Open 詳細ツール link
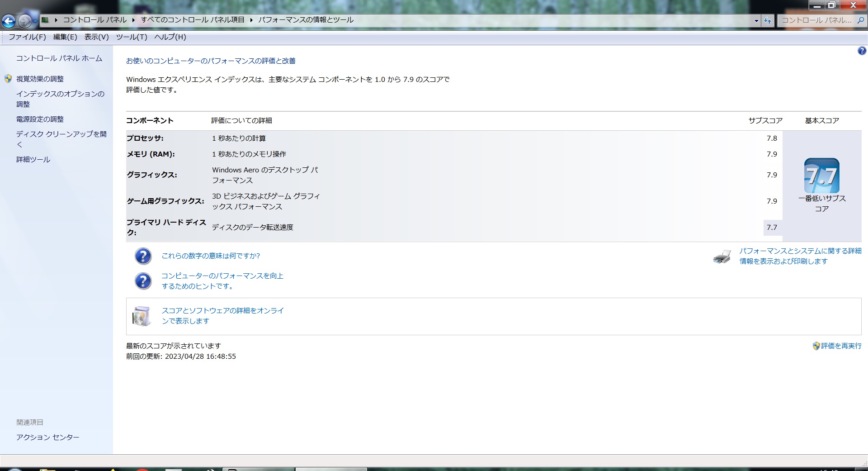Viewport: 868px width, 471px height. coord(33,159)
